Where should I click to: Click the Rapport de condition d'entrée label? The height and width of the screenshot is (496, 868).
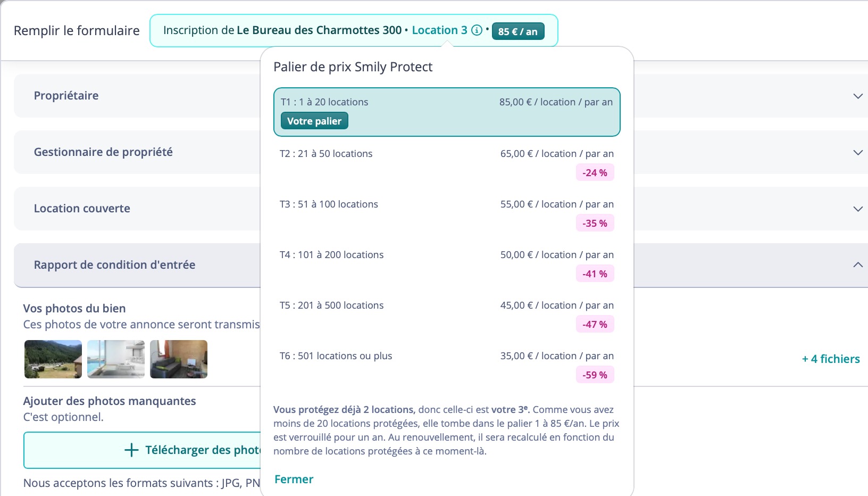click(114, 265)
